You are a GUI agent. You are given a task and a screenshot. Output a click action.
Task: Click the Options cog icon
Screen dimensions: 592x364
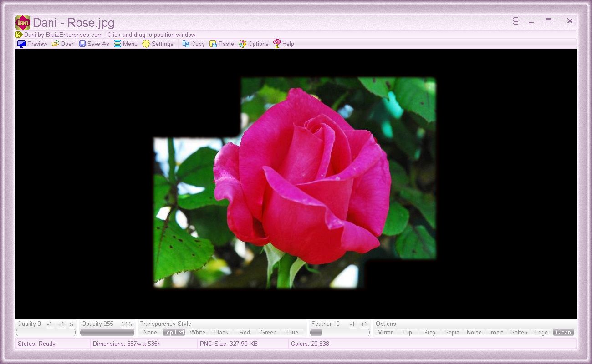click(242, 44)
